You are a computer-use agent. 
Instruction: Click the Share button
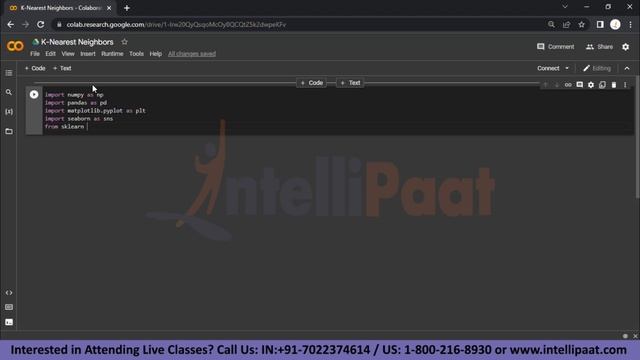[x=599, y=47]
